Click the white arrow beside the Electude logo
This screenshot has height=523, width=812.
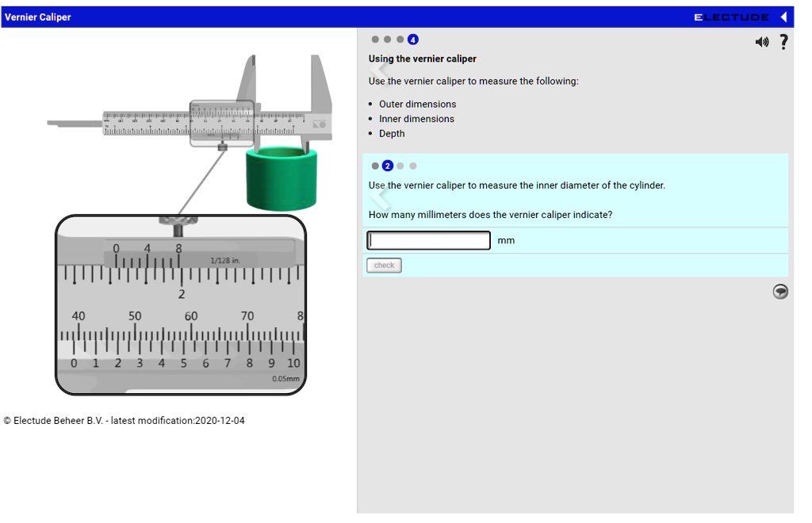click(x=783, y=15)
